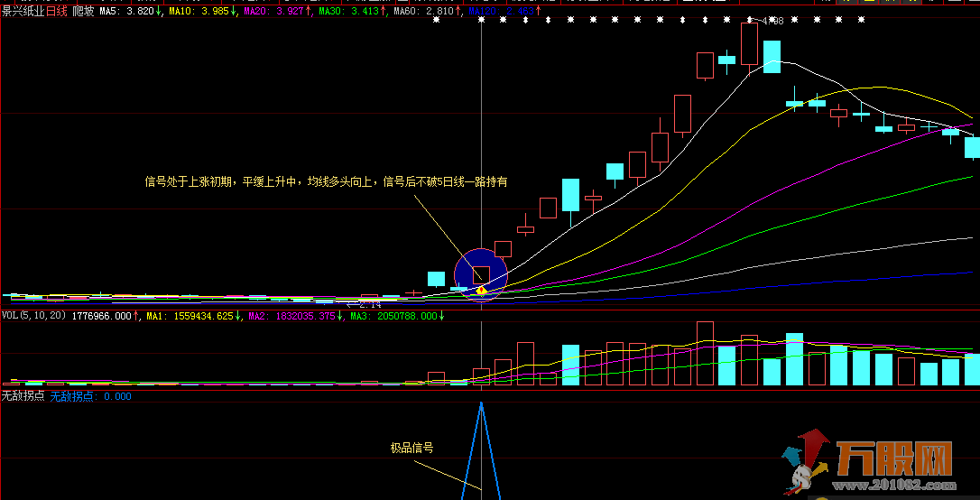Select the volume value 1776966.000

click(x=102, y=316)
